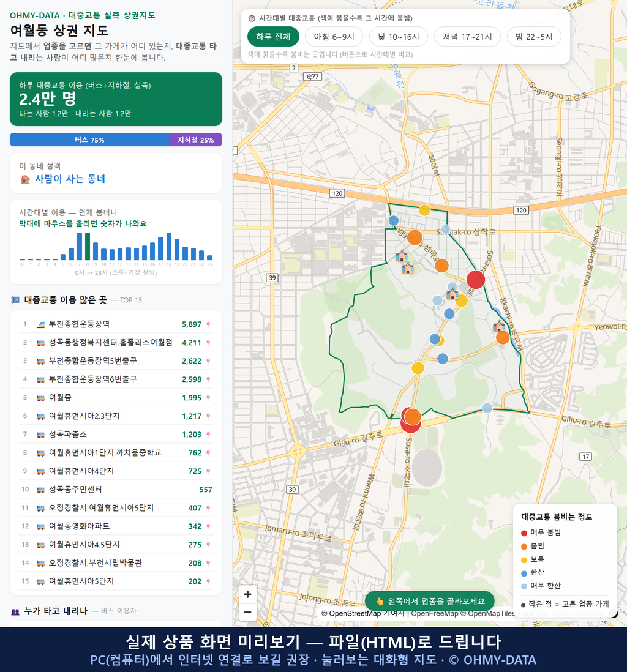The height and width of the screenshot is (672, 627).
Task: Click the bus icon beside 여월중
Action: tap(41, 398)
